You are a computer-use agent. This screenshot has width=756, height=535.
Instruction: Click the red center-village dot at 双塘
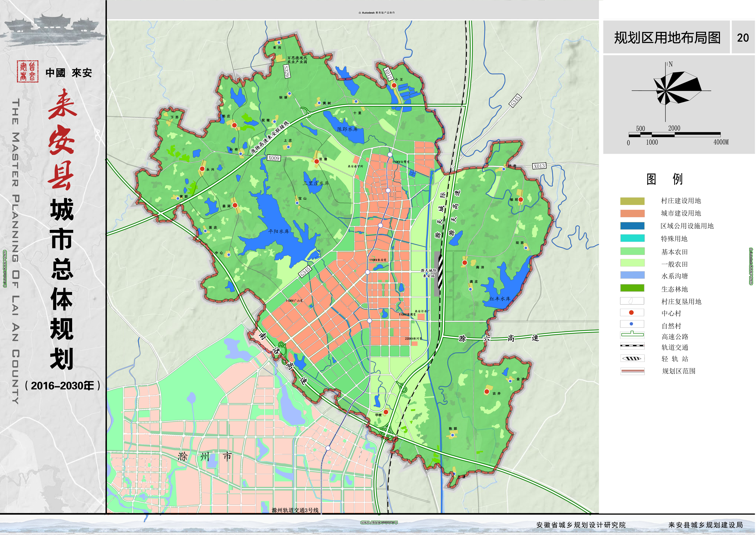click(317, 161)
